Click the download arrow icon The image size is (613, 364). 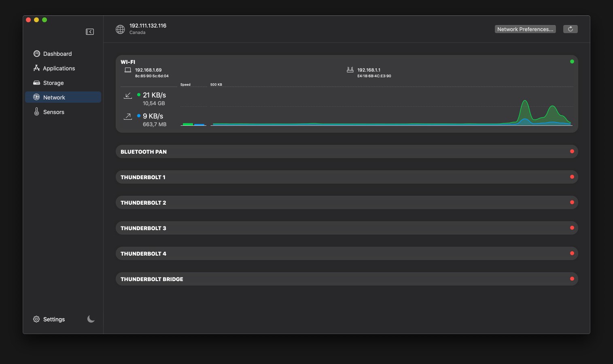128,95
